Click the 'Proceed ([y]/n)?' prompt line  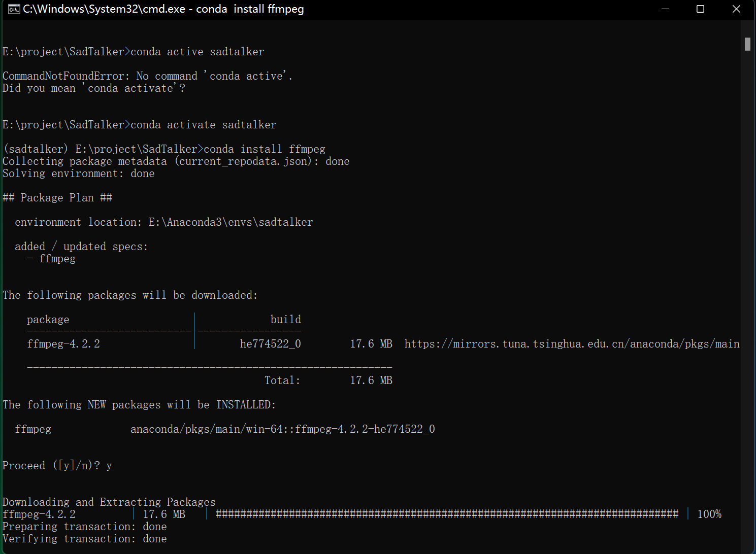[x=57, y=466]
